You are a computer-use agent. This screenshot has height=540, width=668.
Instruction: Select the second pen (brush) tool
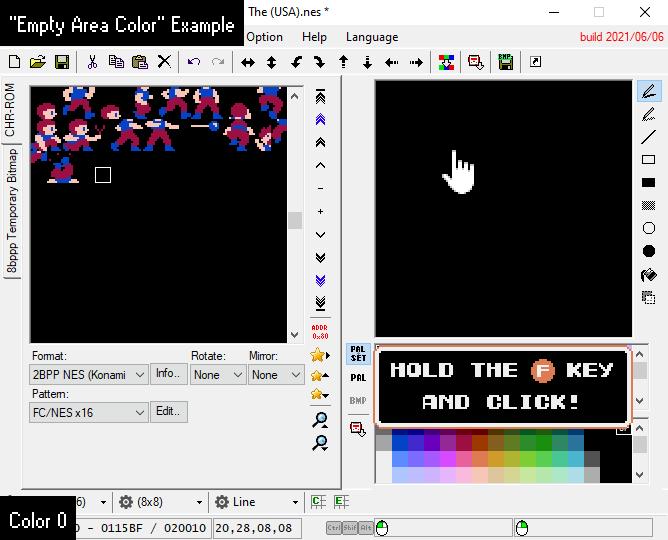pos(649,114)
